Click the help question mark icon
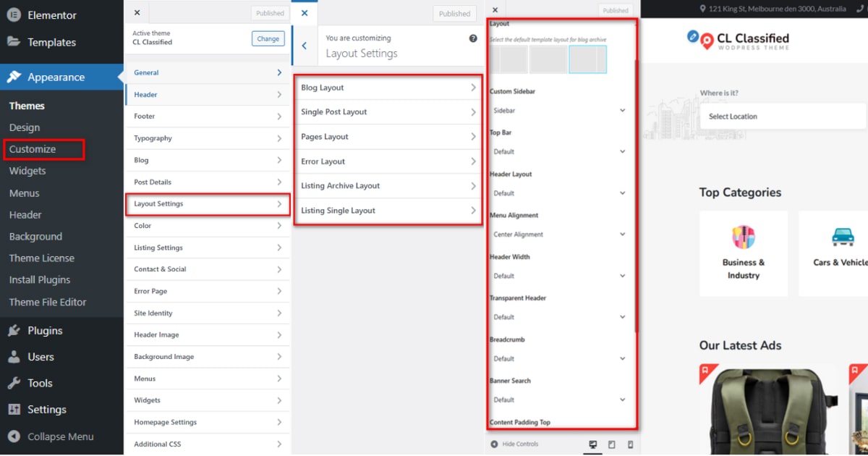 click(x=473, y=38)
